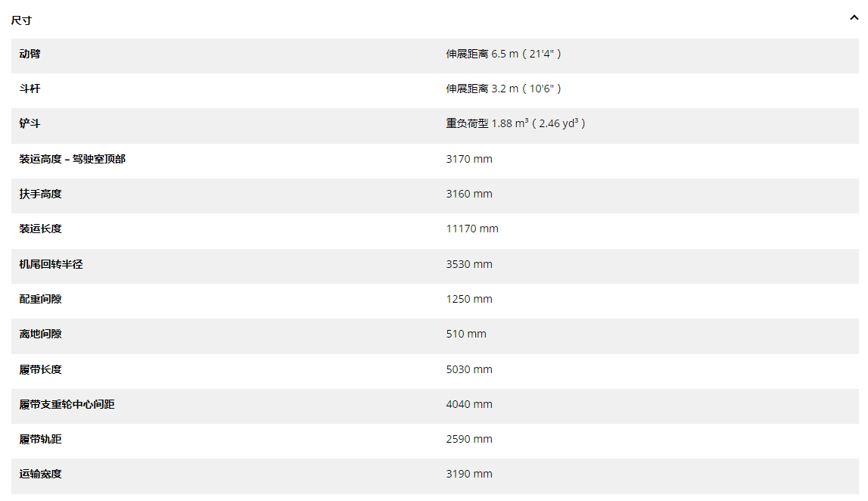The image size is (868, 501).
Task: Click the boom value 伸展距离 6.5 m
Action: tap(503, 54)
